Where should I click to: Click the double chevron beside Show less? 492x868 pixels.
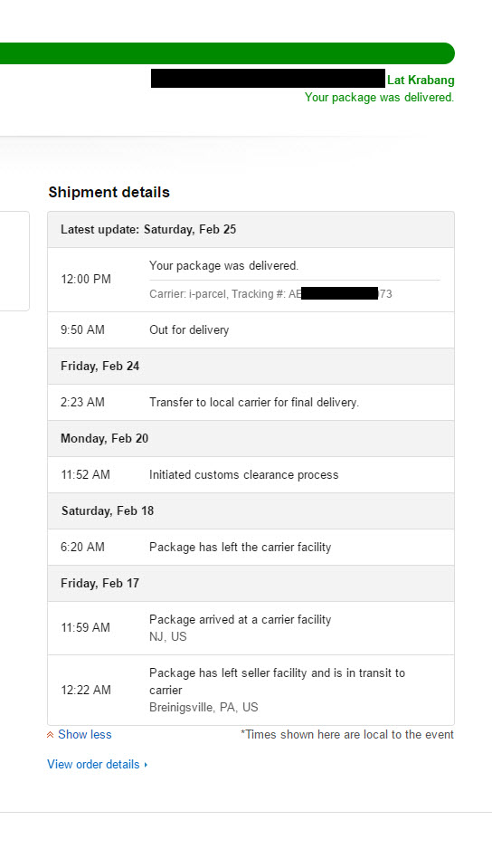(51, 735)
